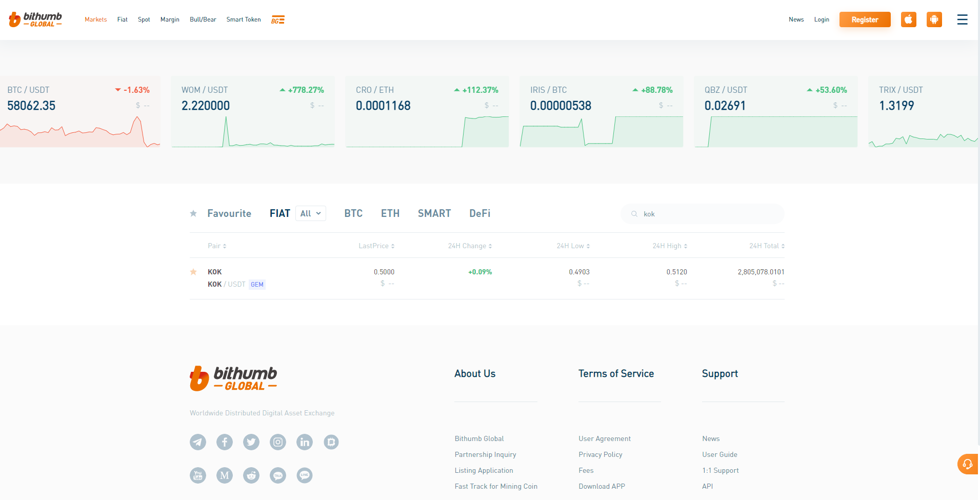
Task: Switch to the ETH market tab
Action: click(x=390, y=213)
